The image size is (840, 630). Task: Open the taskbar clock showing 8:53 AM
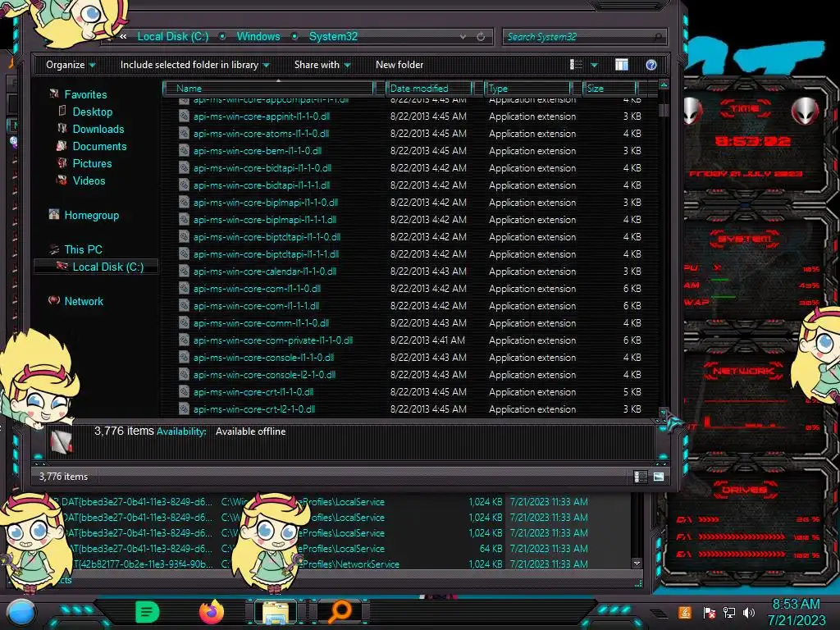point(797,612)
